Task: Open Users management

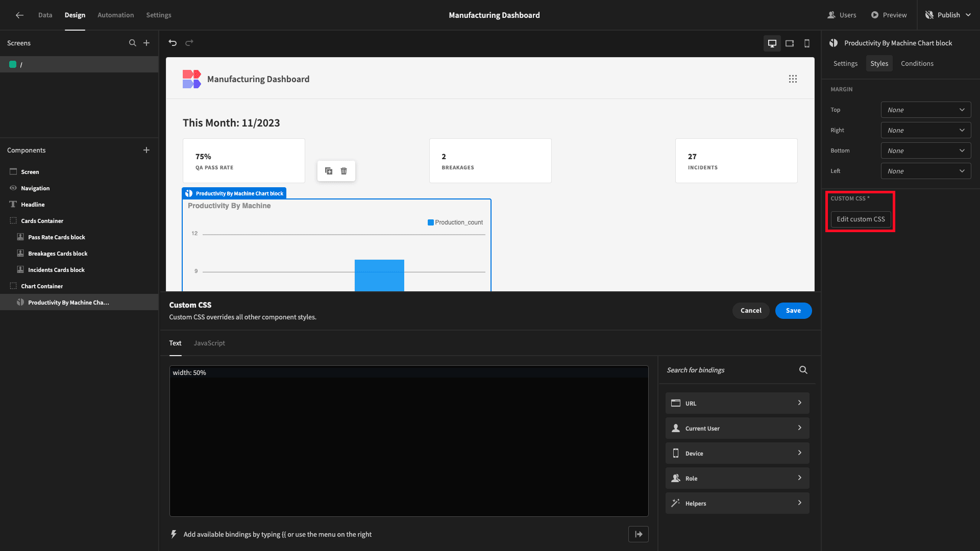Action: click(x=842, y=15)
